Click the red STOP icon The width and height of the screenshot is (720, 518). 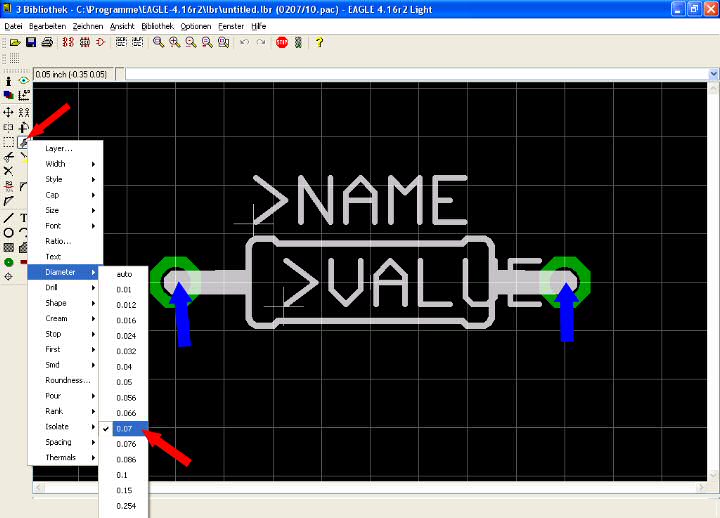(x=283, y=42)
